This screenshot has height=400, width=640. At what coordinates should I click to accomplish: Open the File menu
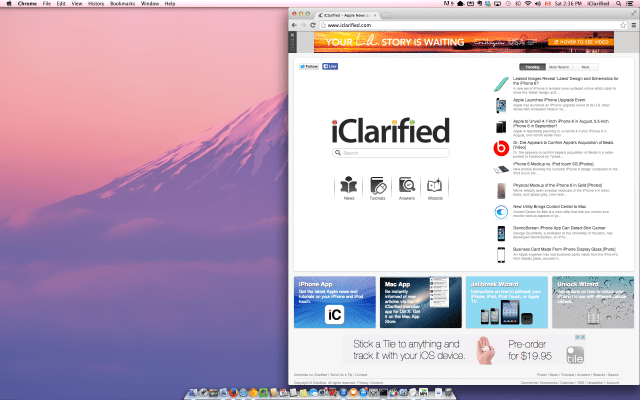[47, 3]
